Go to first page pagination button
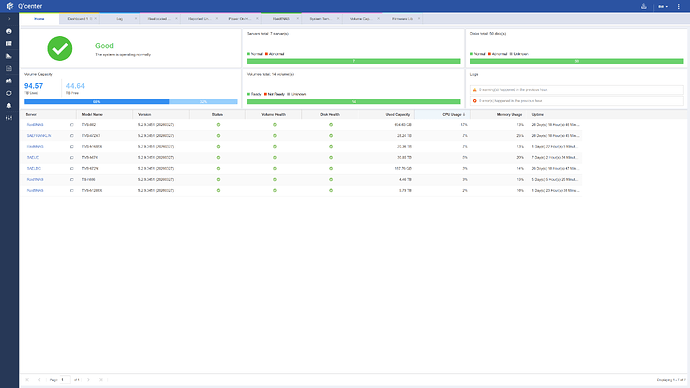The width and height of the screenshot is (690, 388). click(x=27, y=380)
